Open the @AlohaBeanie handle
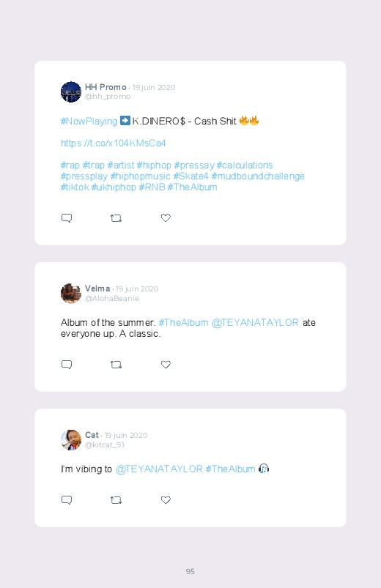This screenshot has width=381, height=588. 112,299
